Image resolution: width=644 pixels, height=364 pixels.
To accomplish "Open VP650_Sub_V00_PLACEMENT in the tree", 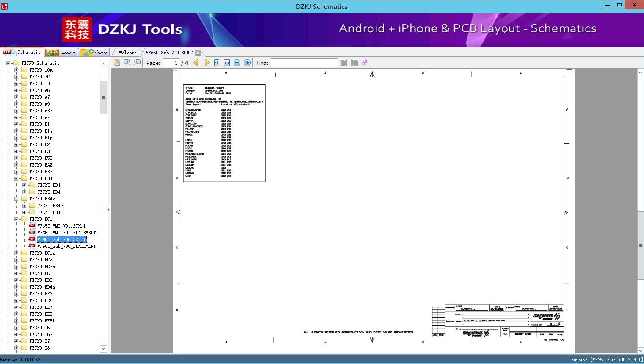I will tap(66, 246).
